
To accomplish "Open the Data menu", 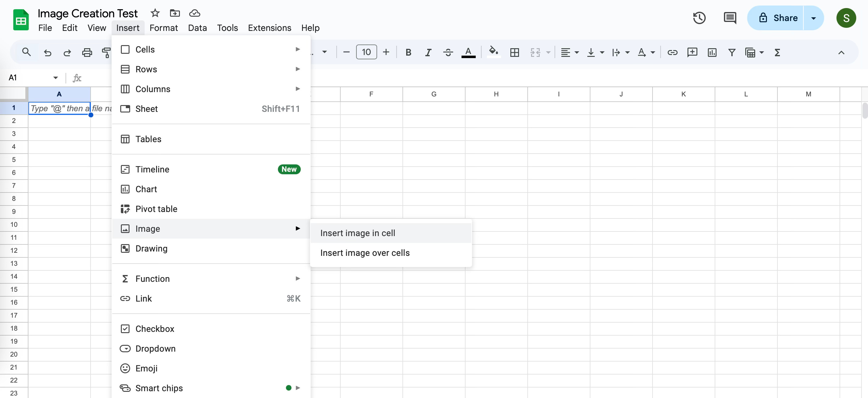I will point(197,28).
